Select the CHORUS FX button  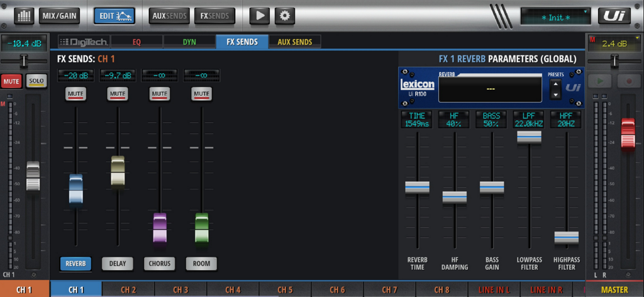(159, 264)
